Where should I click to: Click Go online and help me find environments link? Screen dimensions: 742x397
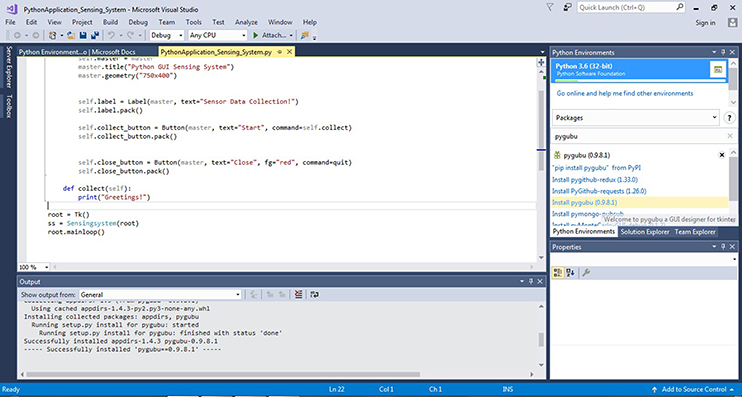point(625,93)
